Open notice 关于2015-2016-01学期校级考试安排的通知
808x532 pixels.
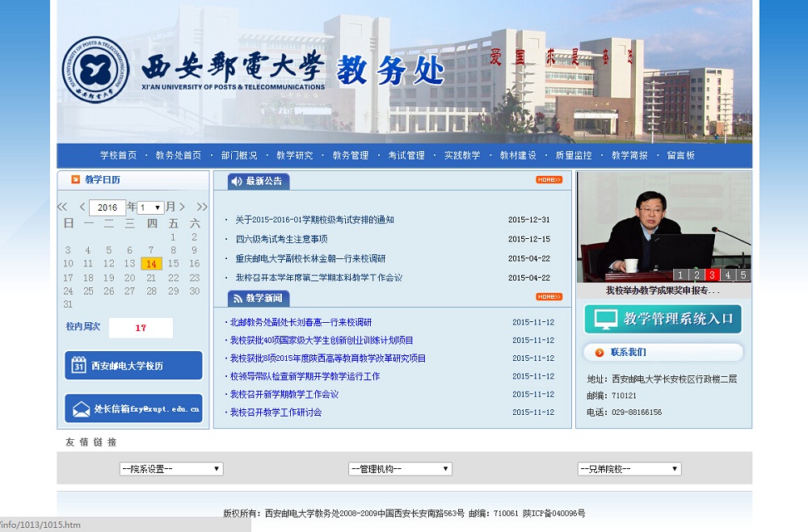click(314, 220)
